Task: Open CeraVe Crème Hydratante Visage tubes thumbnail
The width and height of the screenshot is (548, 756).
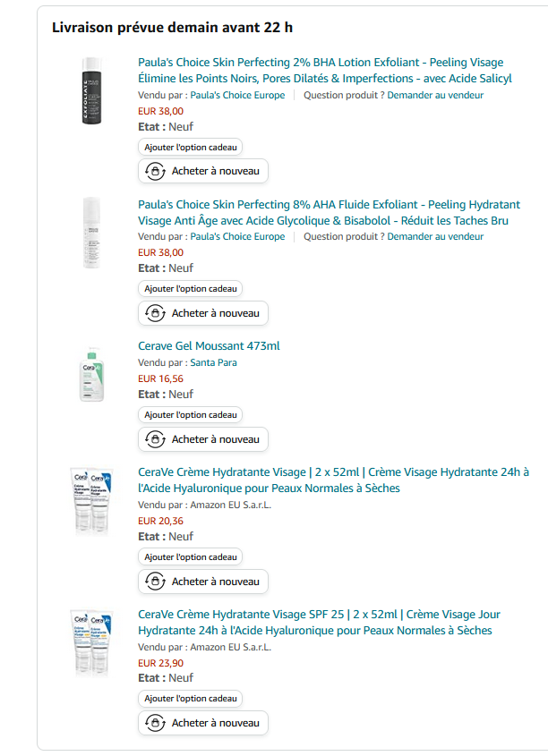Action: click(x=91, y=501)
